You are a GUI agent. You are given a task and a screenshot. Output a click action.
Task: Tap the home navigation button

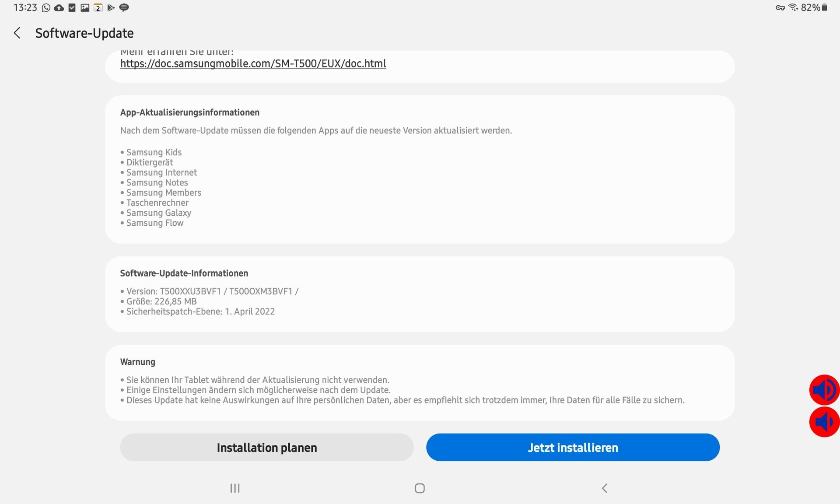click(420, 488)
